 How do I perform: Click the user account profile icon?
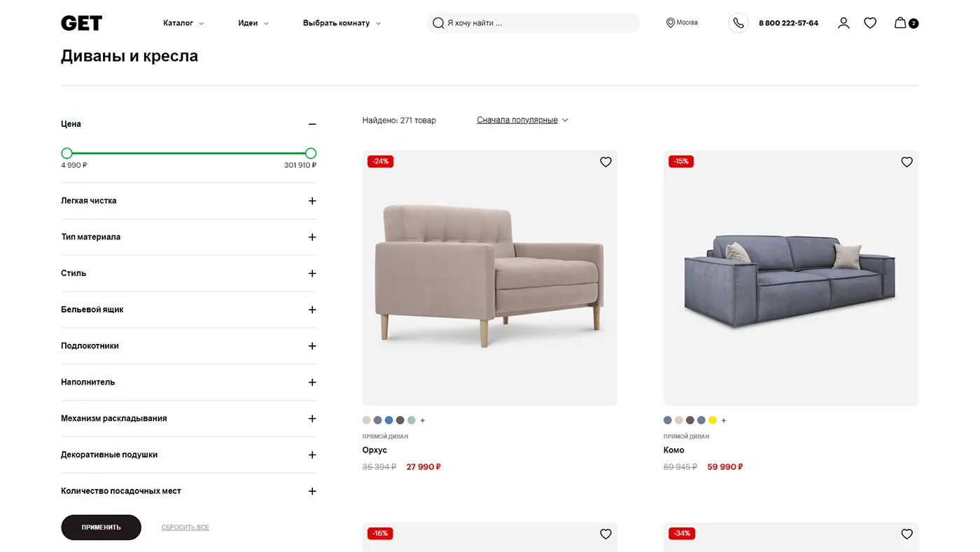coord(843,23)
